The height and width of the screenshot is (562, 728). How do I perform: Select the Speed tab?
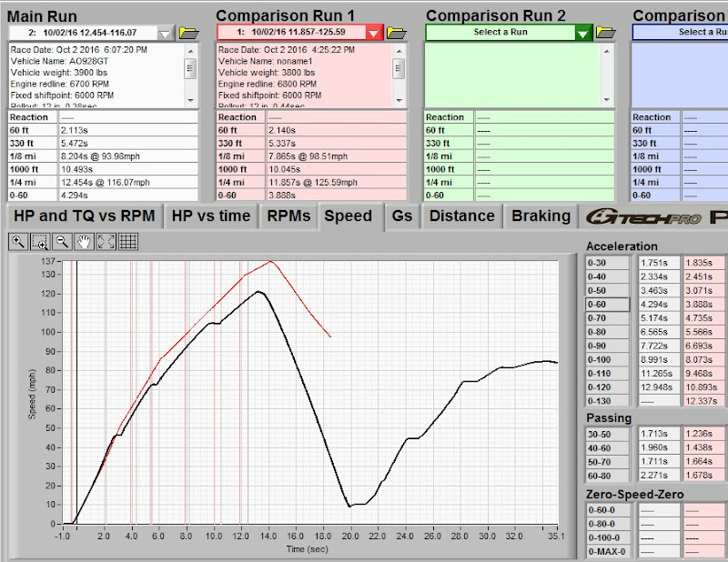click(349, 216)
